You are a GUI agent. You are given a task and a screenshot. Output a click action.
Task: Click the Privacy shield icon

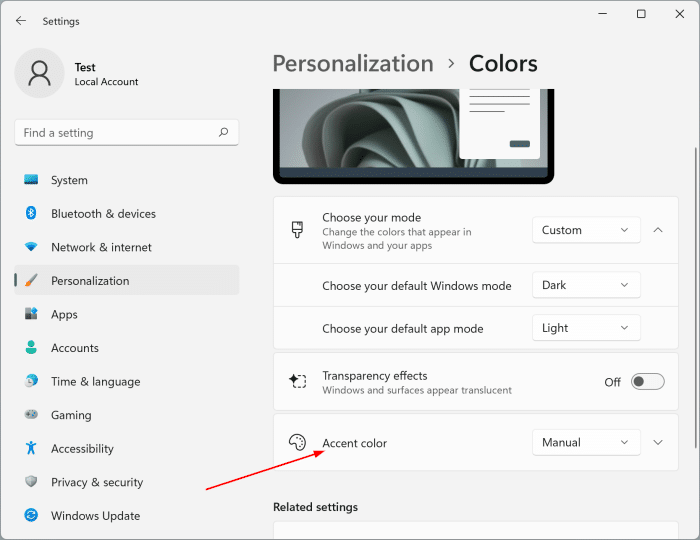[31, 481]
